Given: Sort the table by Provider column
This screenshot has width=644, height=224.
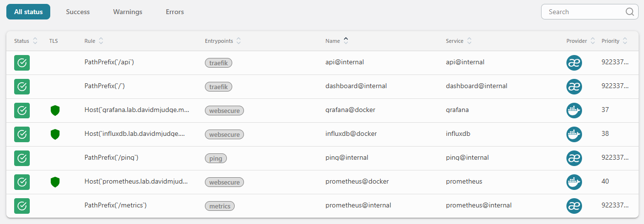Looking at the screenshot, I should tap(581, 41).
